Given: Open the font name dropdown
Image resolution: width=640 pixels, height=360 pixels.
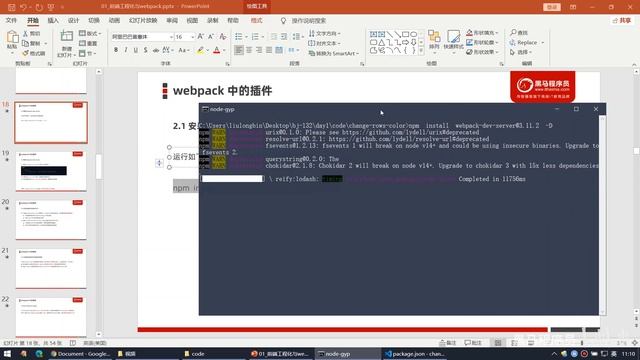Looking at the screenshot, I should pos(171,37).
